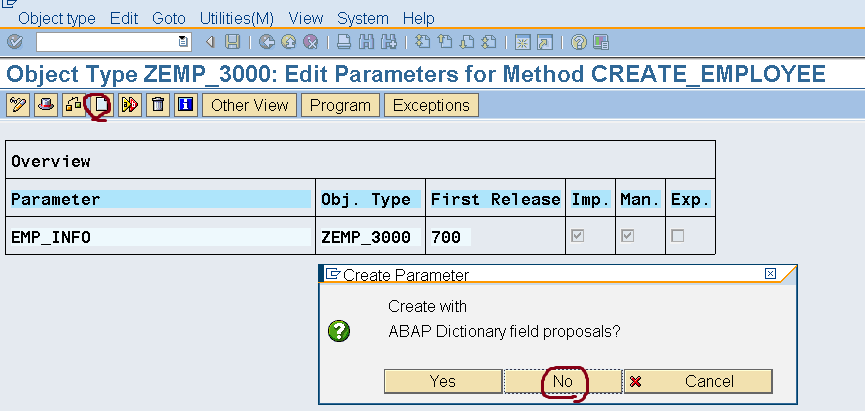Toggle Display/Change with the pencil icon
Screen dimensions: 865x411
[18, 105]
